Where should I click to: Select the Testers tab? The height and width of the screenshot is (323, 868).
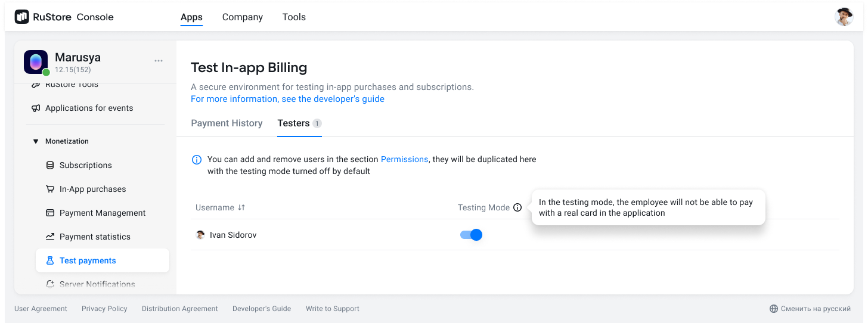point(293,123)
